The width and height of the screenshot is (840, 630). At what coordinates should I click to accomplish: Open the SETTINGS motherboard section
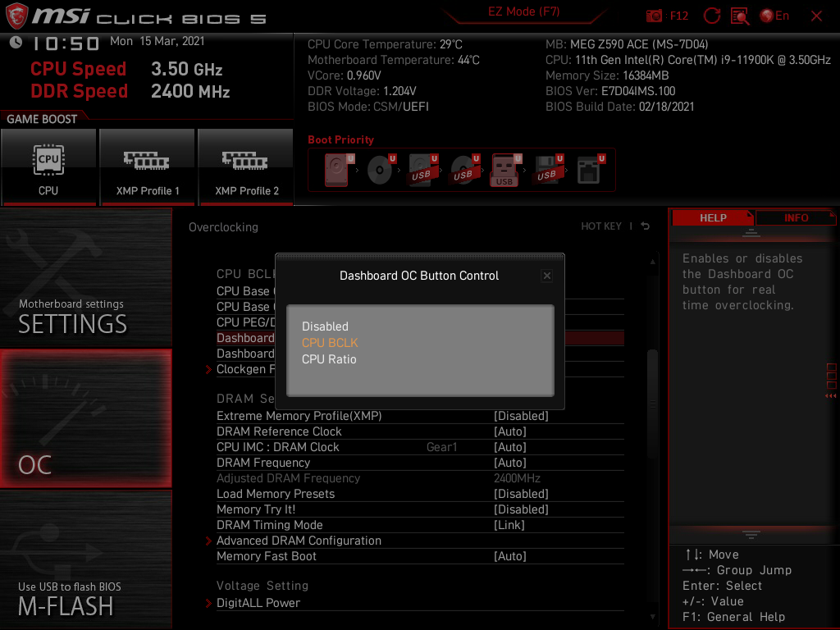pos(85,277)
